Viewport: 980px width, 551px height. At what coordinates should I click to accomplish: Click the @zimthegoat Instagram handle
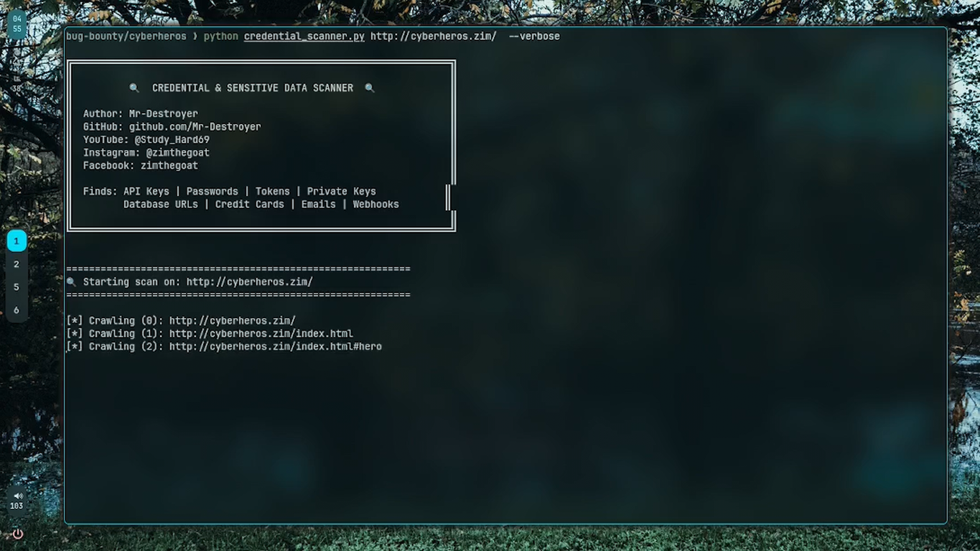click(x=178, y=152)
